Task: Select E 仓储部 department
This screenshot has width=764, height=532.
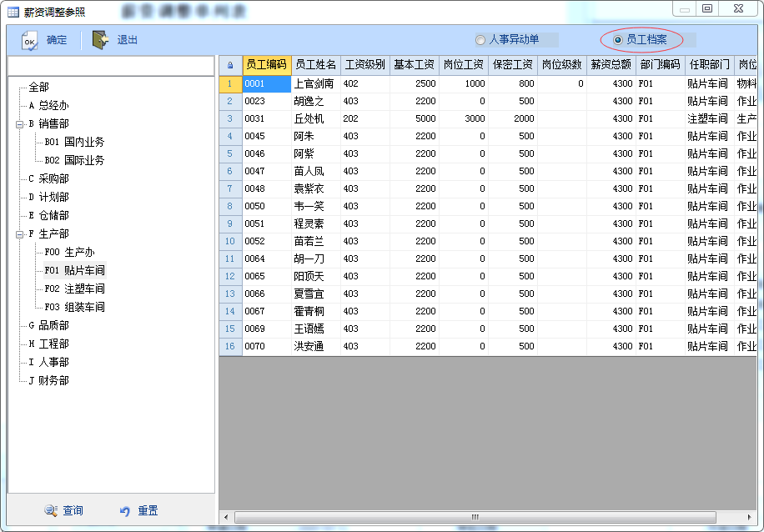Action: [x=48, y=215]
